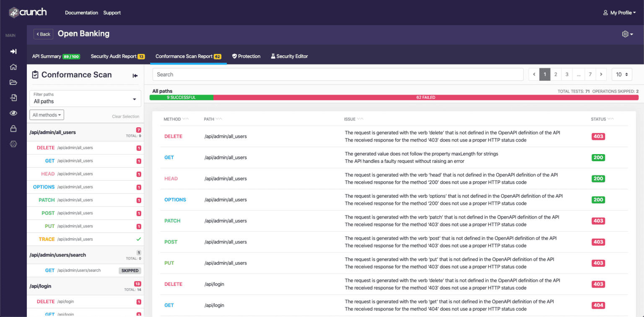This screenshot has height=317, width=644.
Task: Open the results per page selector showing 10
Action: pos(621,74)
